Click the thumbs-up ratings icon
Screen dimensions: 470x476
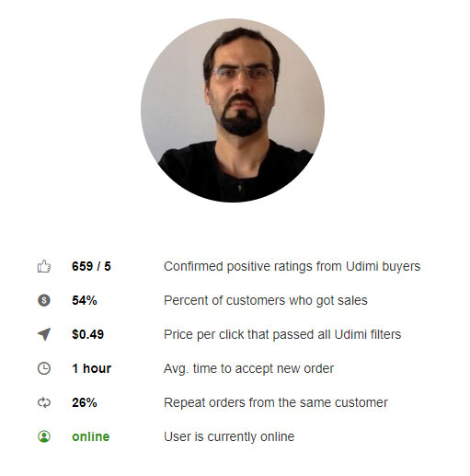coord(44,266)
